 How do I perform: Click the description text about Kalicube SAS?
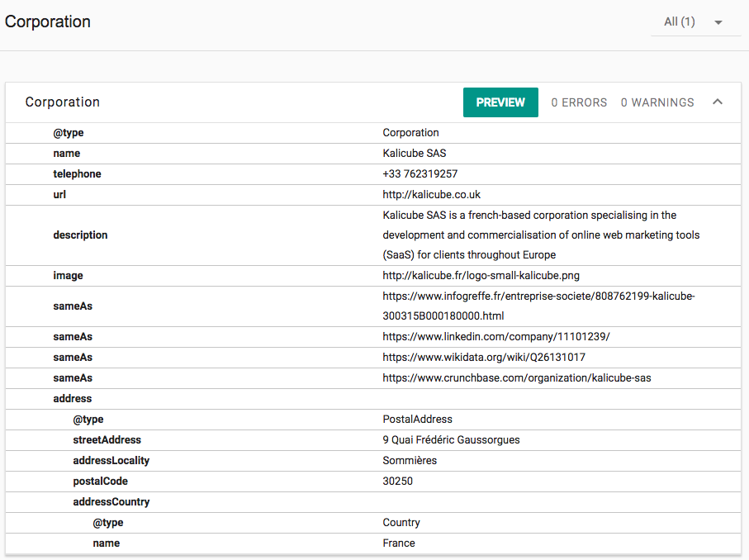(541, 235)
